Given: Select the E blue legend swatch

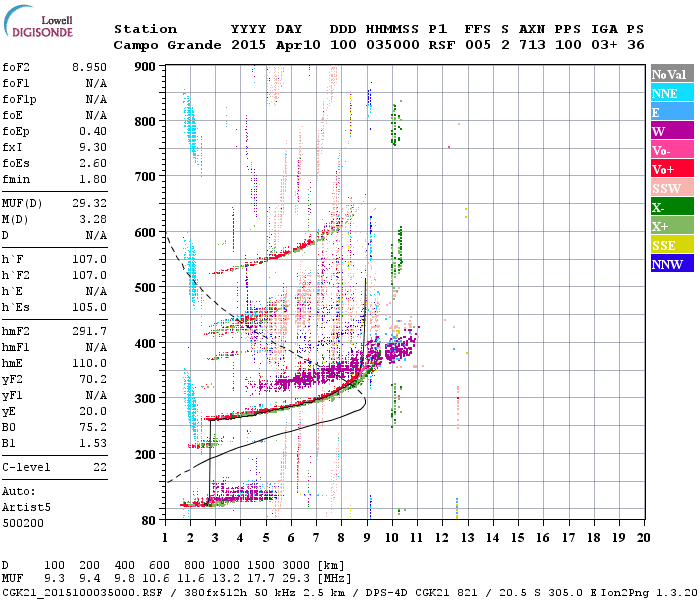Looking at the screenshot, I should click(672, 112).
